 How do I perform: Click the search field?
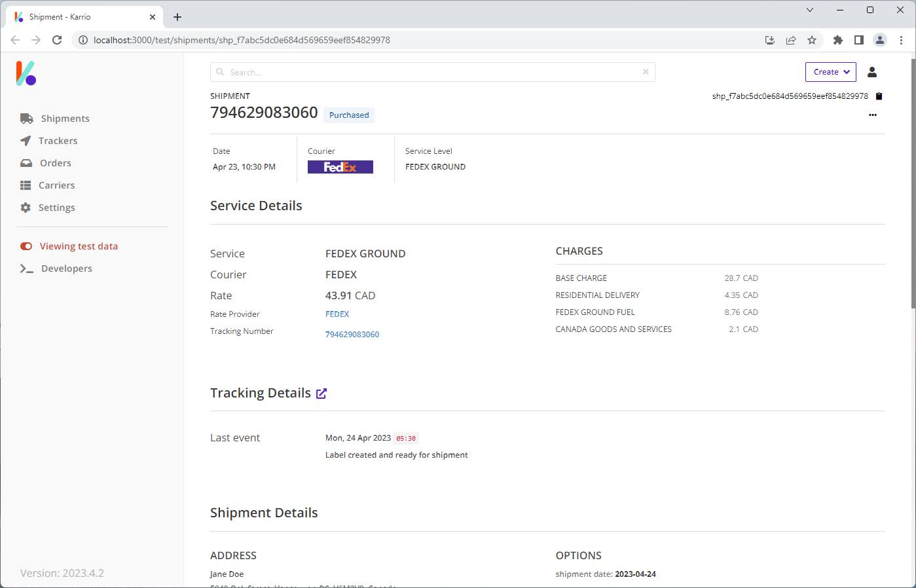click(432, 72)
